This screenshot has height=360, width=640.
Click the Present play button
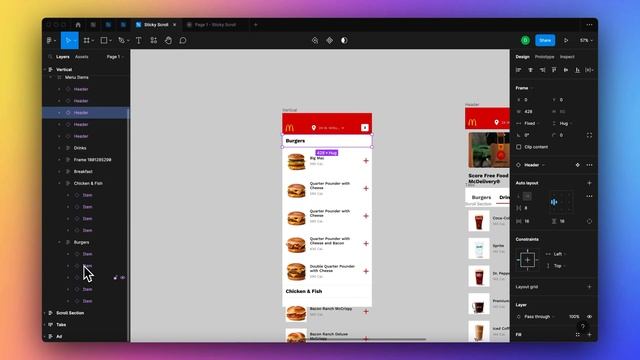566,40
